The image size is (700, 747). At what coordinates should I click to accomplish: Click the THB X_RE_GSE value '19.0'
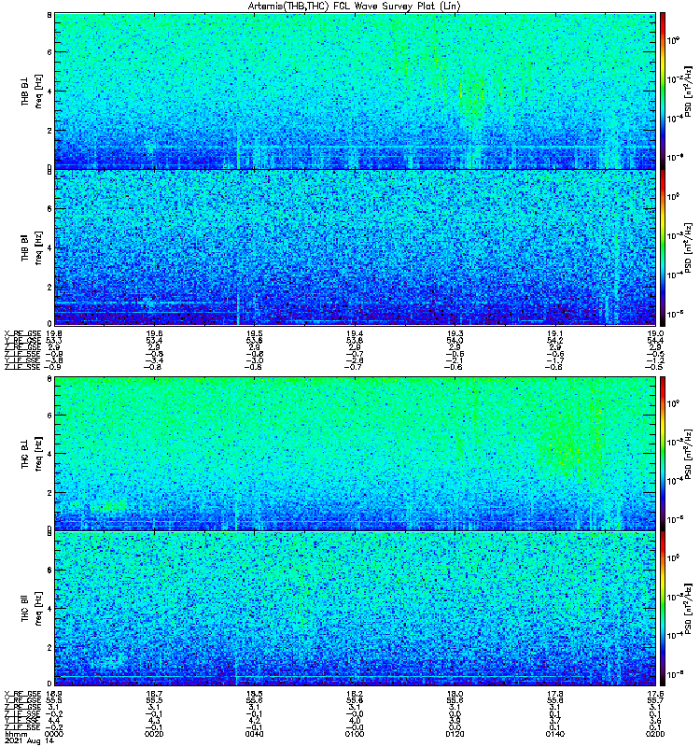tap(655, 334)
